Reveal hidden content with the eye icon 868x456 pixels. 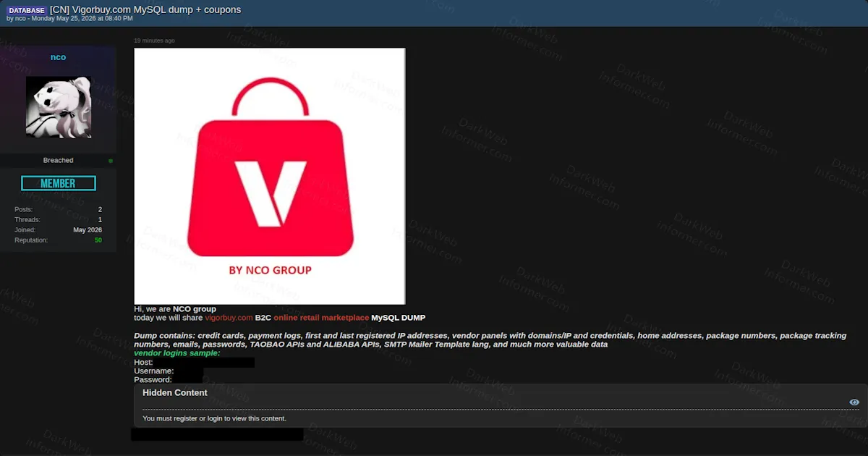click(x=854, y=402)
